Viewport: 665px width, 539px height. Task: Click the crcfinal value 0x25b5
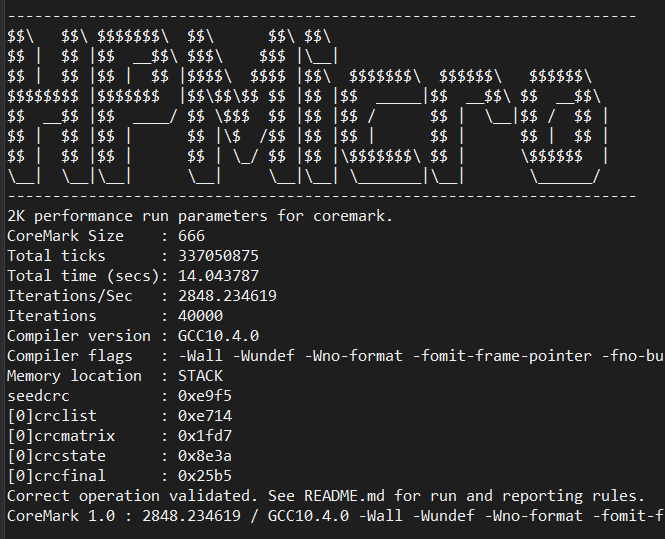click(x=204, y=476)
